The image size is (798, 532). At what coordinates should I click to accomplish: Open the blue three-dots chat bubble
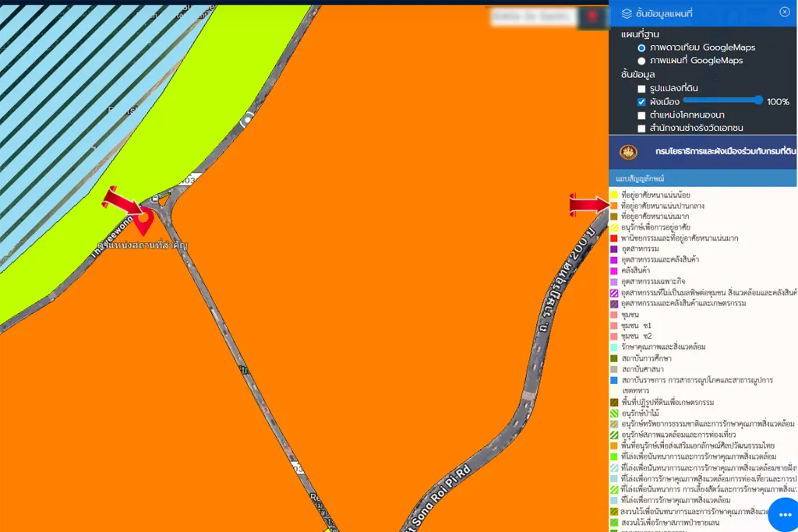(x=784, y=516)
